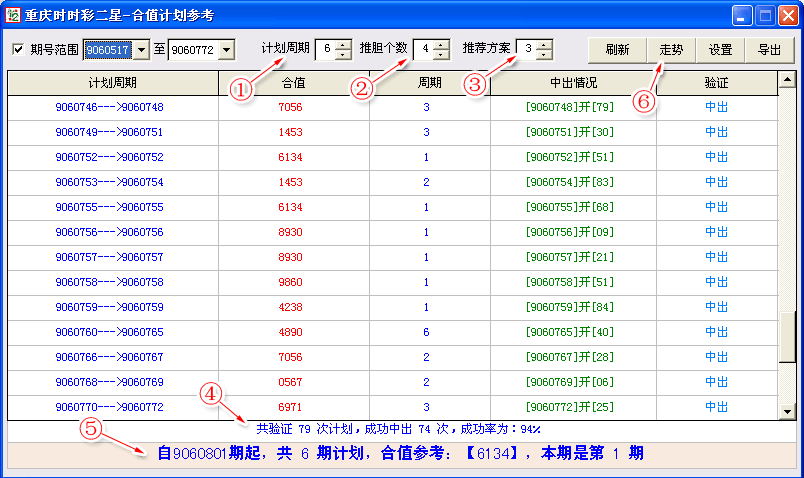The width and height of the screenshot is (804, 478).
Task: Toggle the 期号范围 checkbox
Action: coord(18,50)
